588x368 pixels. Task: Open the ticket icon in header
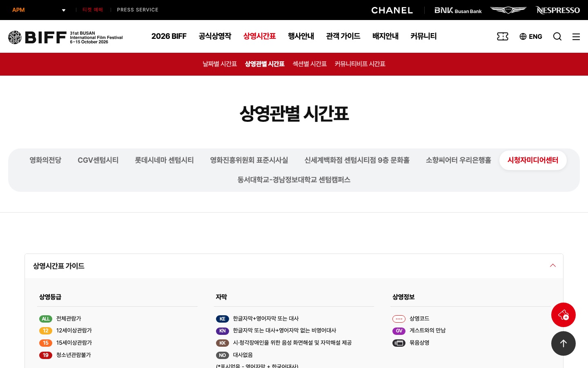[503, 36]
